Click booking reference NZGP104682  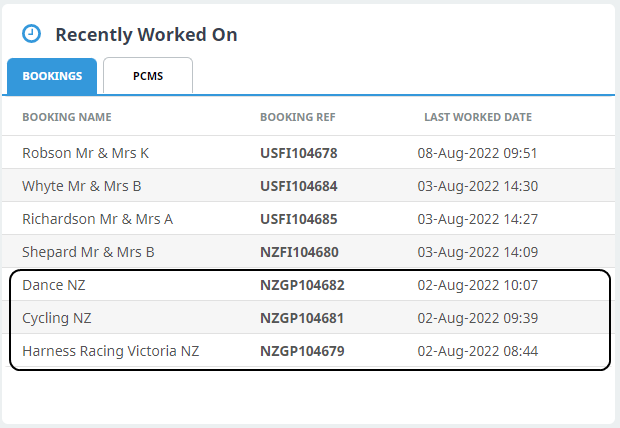click(302, 285)
